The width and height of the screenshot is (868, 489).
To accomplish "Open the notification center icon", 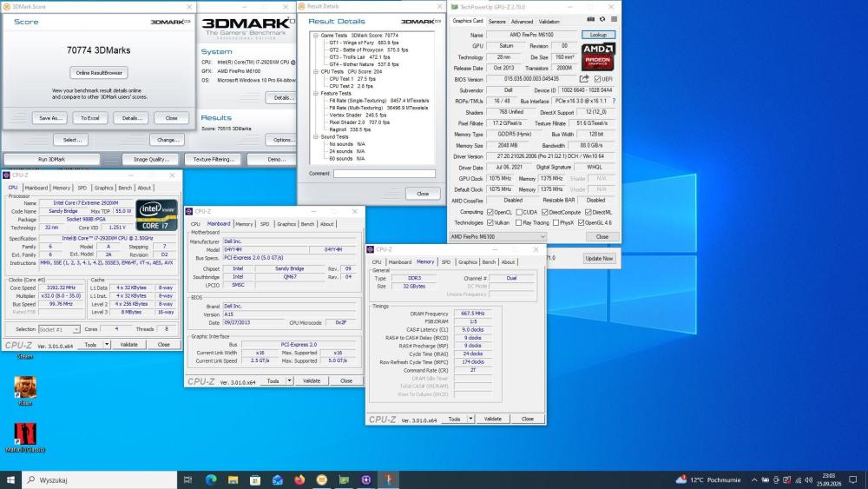I will [853, 479].
